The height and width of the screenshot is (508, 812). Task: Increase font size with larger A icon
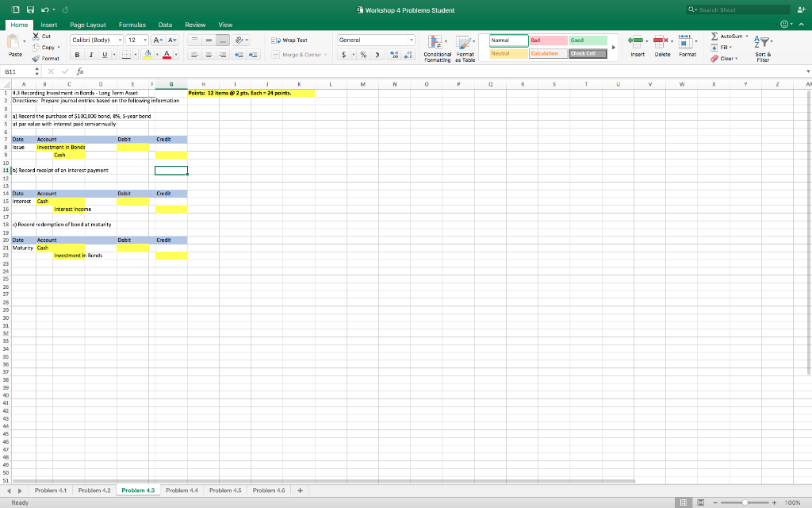pos(158,40)
